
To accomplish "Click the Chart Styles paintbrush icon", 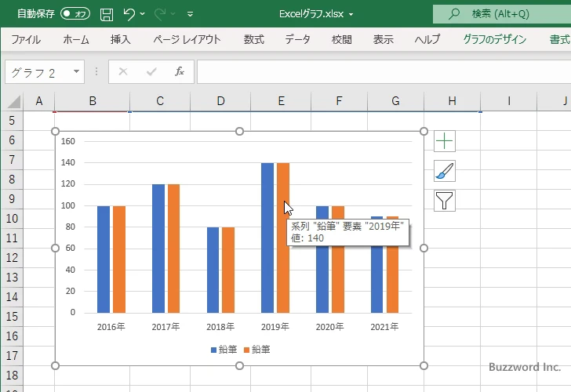I will click(x=445, y=171).
